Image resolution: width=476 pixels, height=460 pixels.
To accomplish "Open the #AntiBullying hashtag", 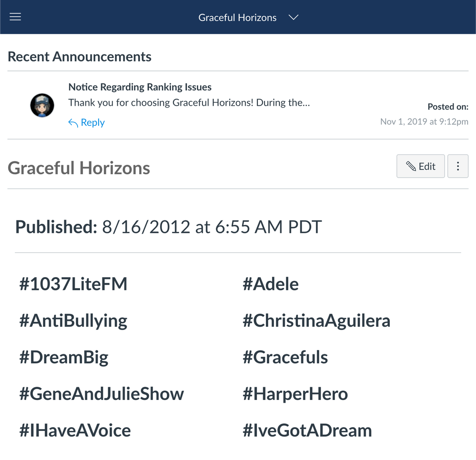I will pyautogui.click(x=73, y=321).
